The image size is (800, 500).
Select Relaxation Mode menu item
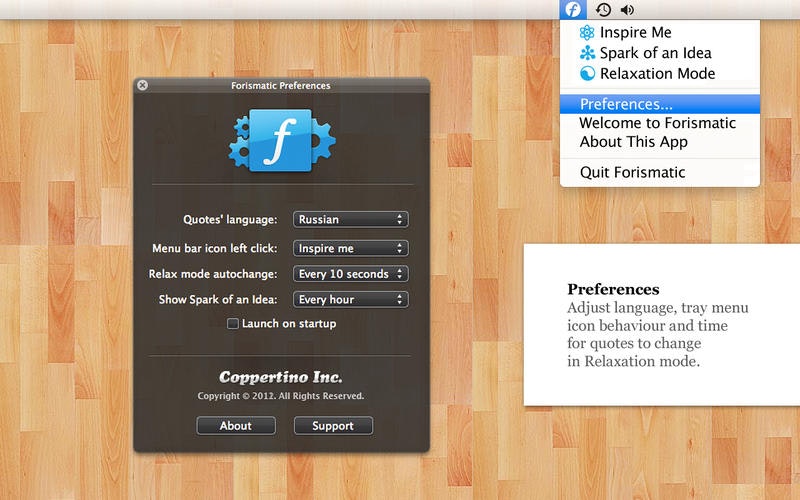[660, 73]
